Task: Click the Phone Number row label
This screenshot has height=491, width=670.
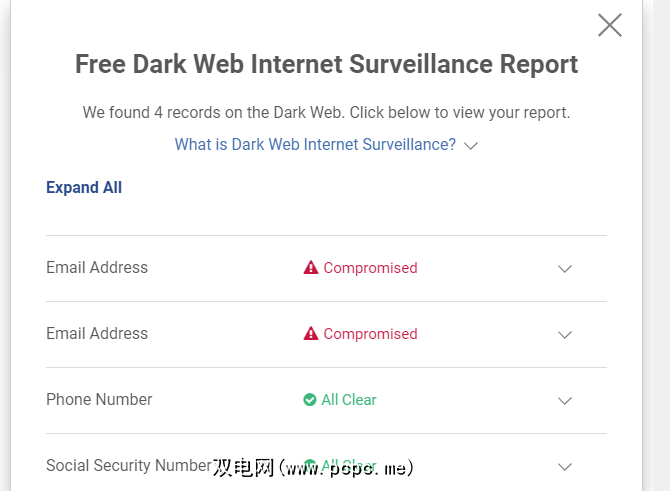Action: [99, 400]
